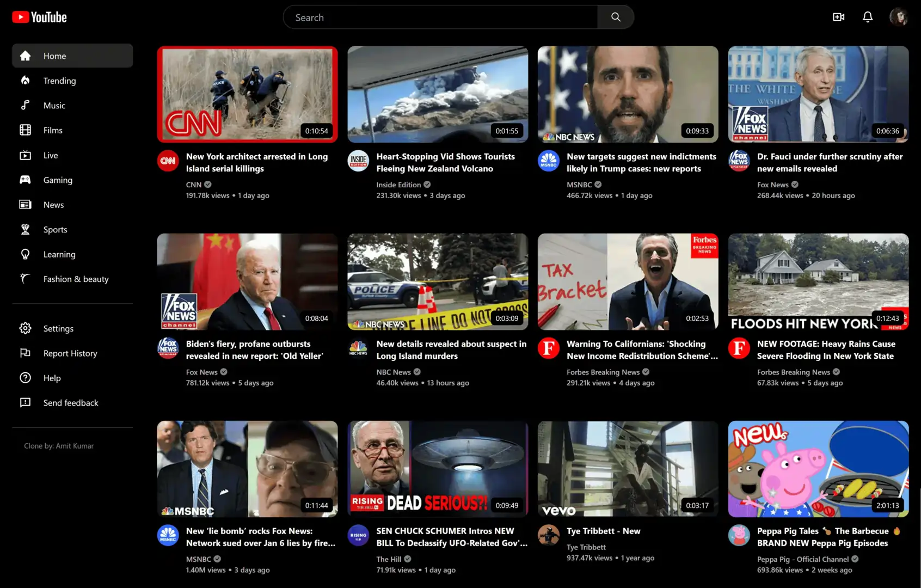This screenshot has height=588, width=921.
Task: Click the Home icon in sidebar
Action: (x=25, y=56)
